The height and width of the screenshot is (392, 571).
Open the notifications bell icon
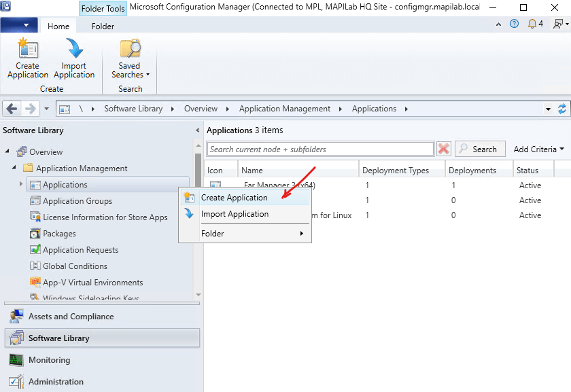[532, 24]
